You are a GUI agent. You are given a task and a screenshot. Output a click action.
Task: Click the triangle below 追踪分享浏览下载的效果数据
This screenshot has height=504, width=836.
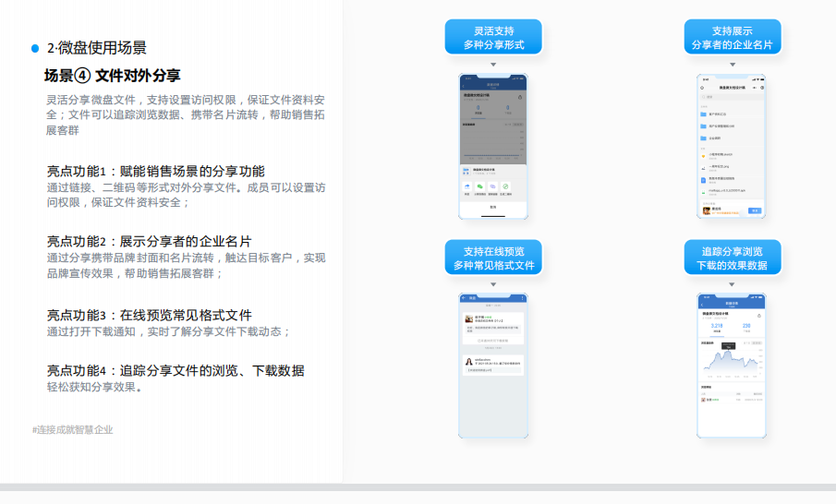(732, 283)
